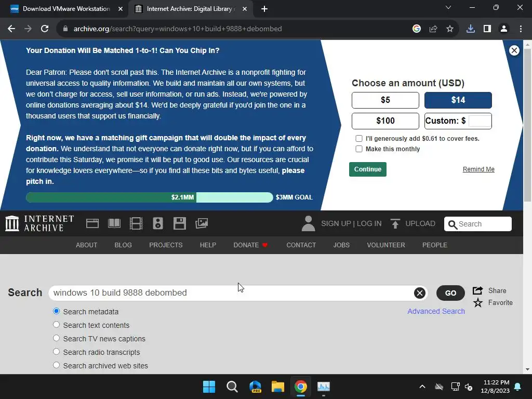Choose the $100 donation amount
Viewport: 532px width, 399px height.
(385, 121)
